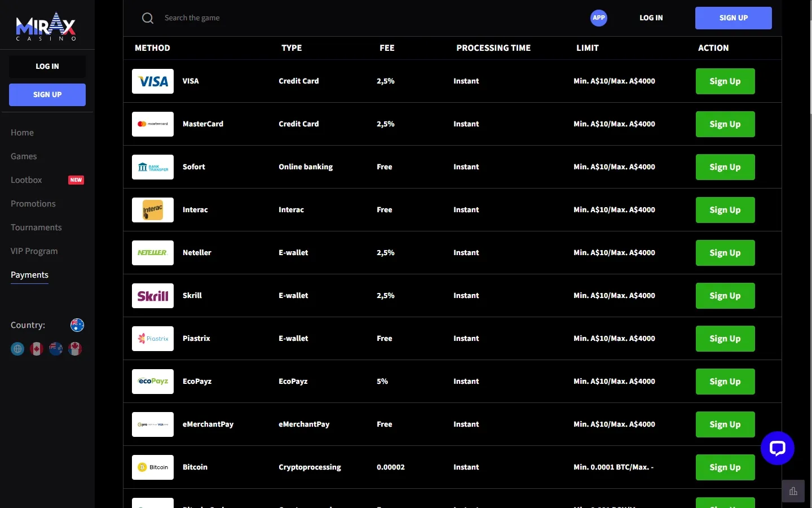Open Games in sidebar menu
The height and width of the screenshot is (508, 812).
point(24,156)
